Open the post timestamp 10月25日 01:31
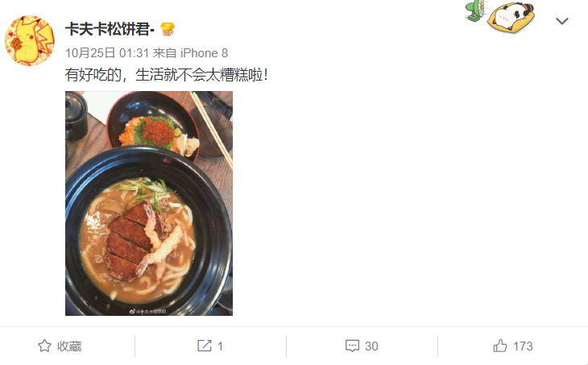The width and height of the screenshot is (588, 365). (107, 53)
